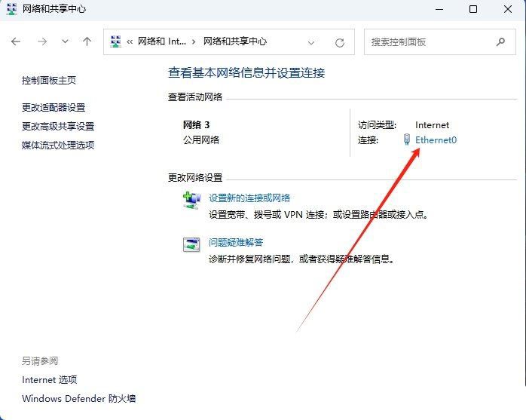
Task: Click the 媒体流式处理选项 link
Action: coord(58,146)
